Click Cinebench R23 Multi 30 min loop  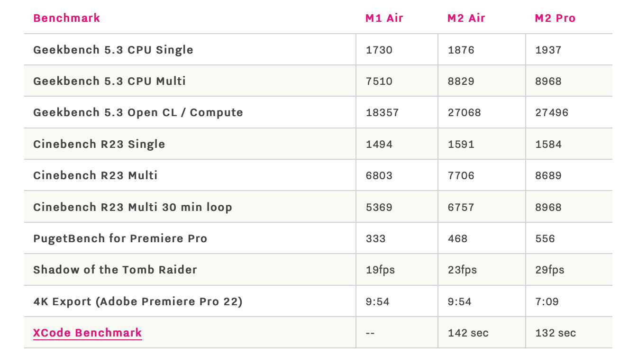[x=133, y=207]
